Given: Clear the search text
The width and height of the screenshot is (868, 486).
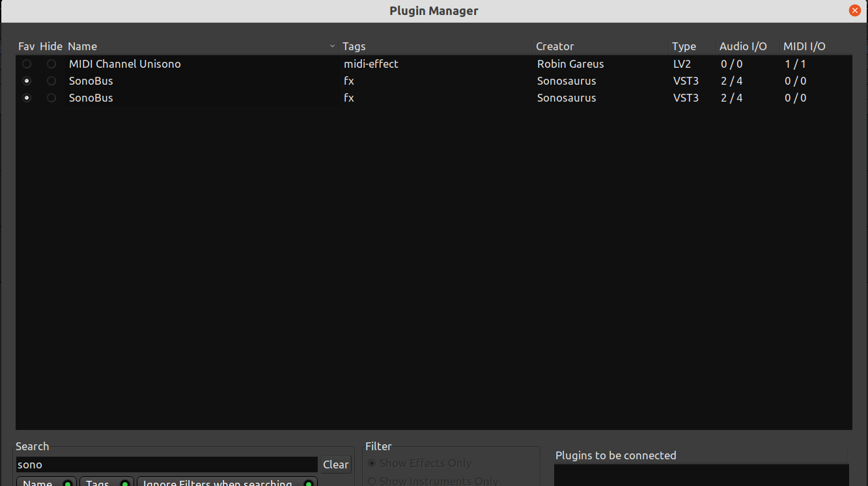Looking at the screenshot, I should click(x=335, y=464).
